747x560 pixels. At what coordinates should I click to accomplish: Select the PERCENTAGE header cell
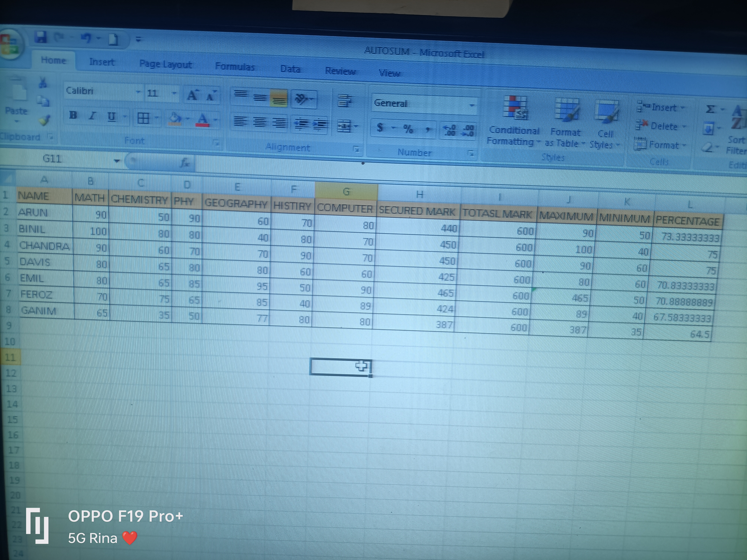pos(688,221)
